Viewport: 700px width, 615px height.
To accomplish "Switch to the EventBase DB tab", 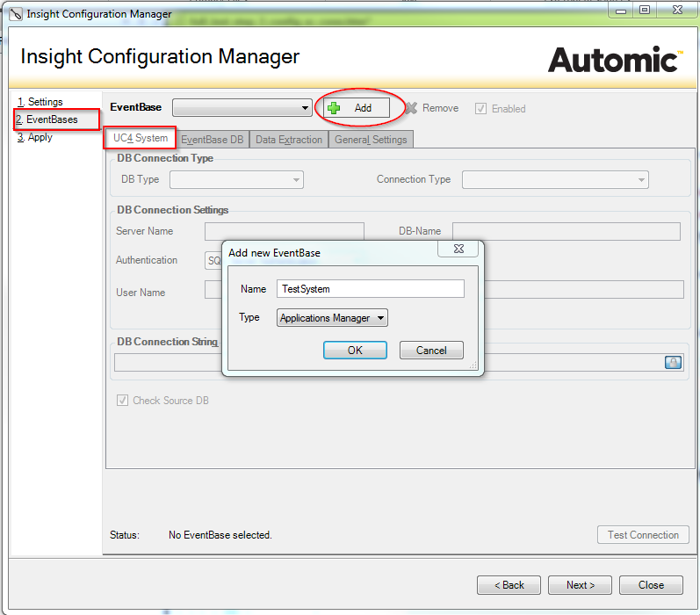I will click(212, 140).
